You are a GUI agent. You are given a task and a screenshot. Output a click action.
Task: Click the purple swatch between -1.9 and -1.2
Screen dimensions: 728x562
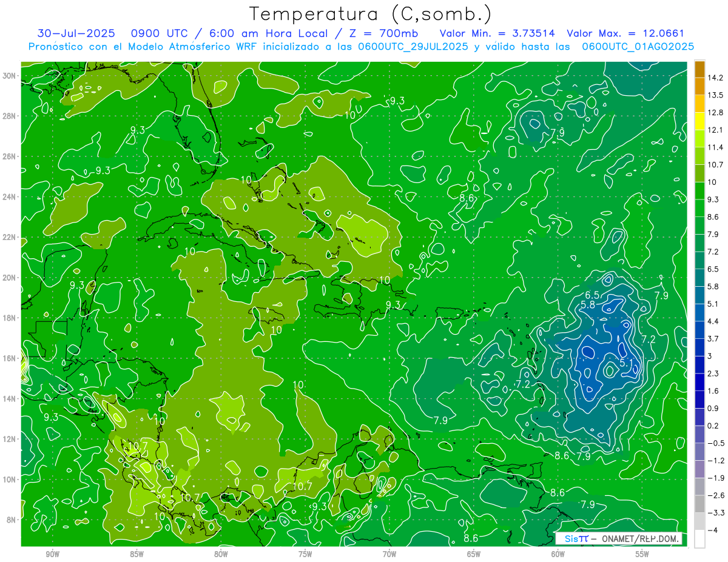pos(699,469)
